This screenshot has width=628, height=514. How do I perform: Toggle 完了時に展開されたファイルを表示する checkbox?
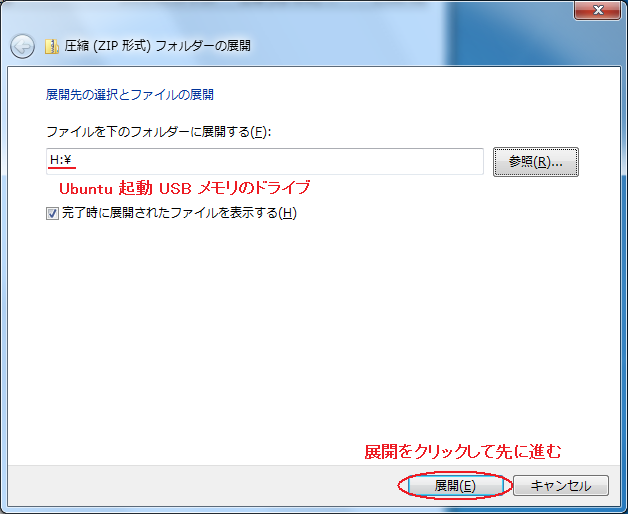52,213
